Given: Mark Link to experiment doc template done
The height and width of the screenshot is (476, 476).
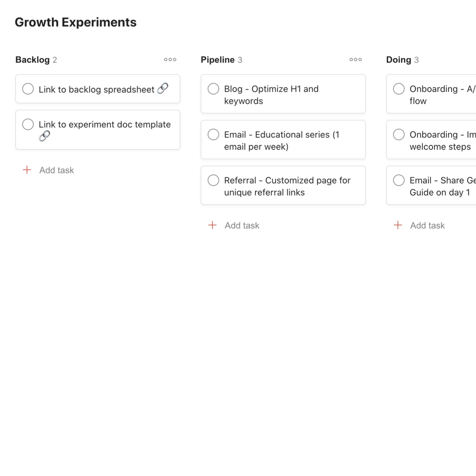Looking at the screenshot, I should point(28,124).
